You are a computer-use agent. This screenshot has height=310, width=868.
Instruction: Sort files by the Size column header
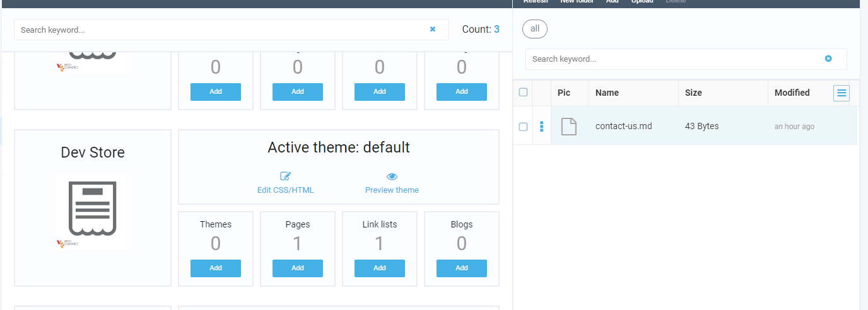click(x=693, y=93)
